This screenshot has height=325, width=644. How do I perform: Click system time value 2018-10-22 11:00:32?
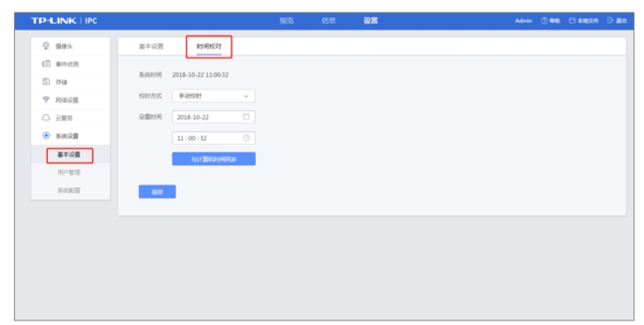200,74
